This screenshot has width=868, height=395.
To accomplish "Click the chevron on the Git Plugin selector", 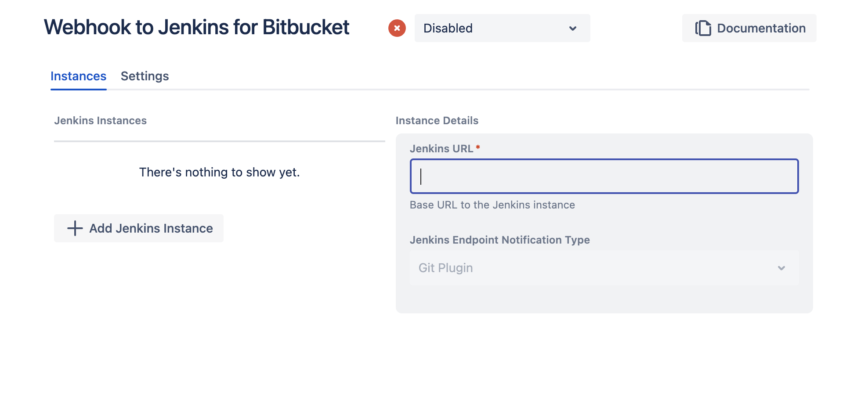I will pyautogui.click(x=781, y=268).
